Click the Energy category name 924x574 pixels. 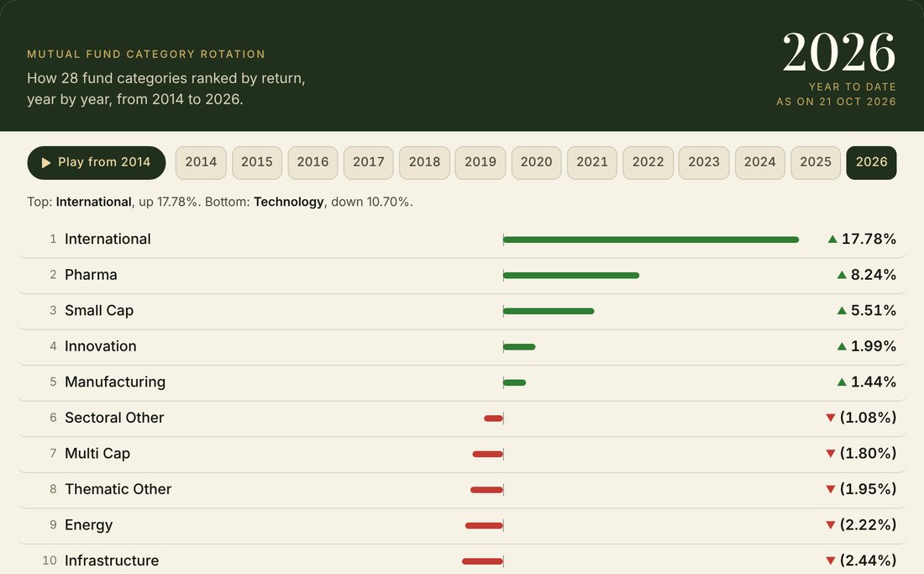88,525
